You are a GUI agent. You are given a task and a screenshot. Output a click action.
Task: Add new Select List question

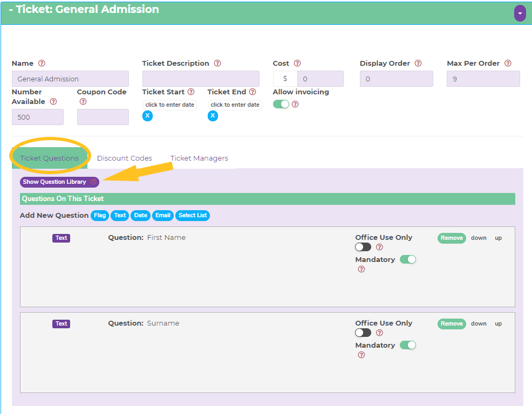click(x=193, y=216)
